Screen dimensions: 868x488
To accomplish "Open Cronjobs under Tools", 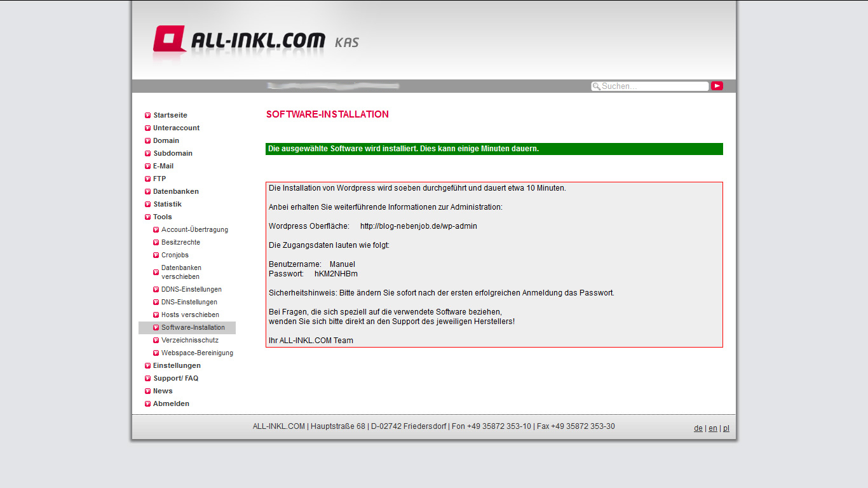I will coord(175,255).
